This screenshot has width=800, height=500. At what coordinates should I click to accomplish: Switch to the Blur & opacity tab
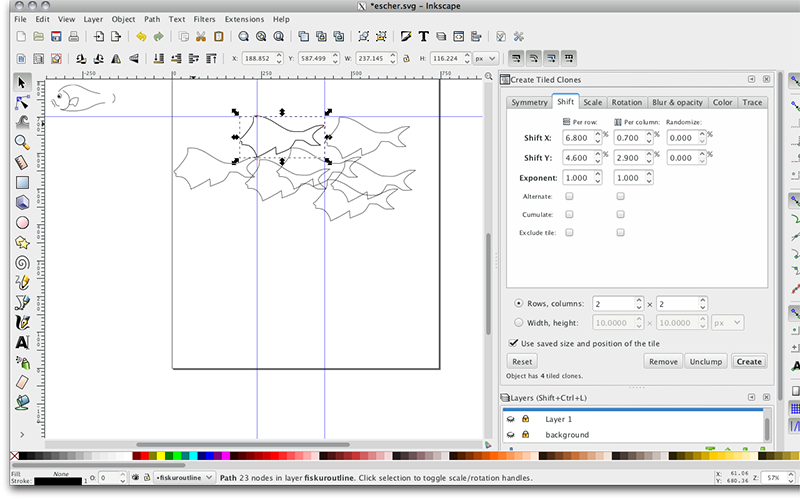[x=677, y=102]
